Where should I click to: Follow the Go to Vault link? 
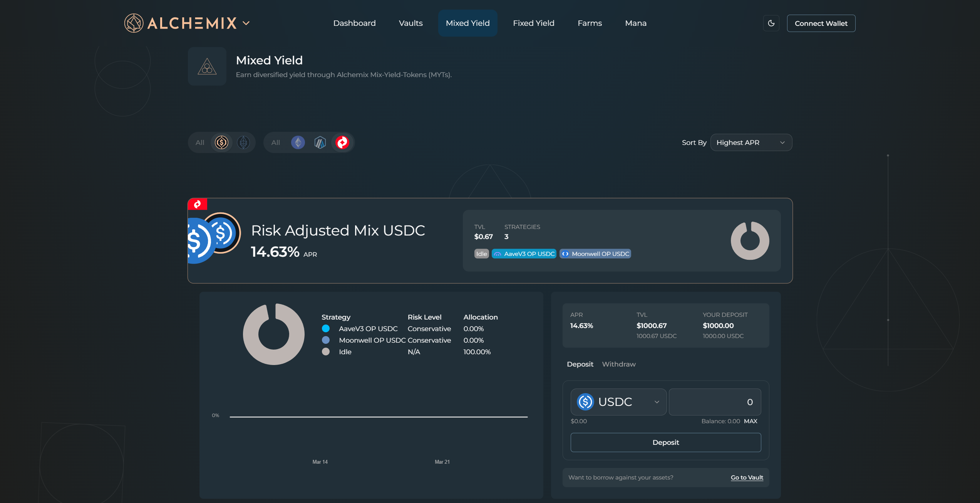pyautogui.click(x=747, y=478)
